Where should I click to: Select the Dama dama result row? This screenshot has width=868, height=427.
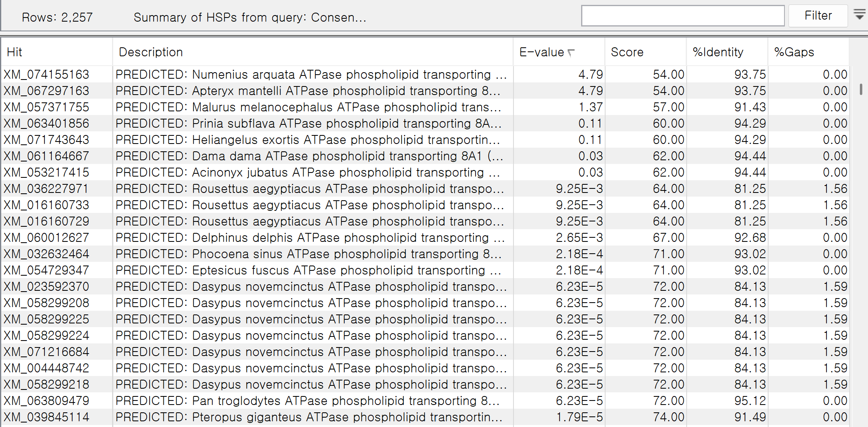point(308,156)
